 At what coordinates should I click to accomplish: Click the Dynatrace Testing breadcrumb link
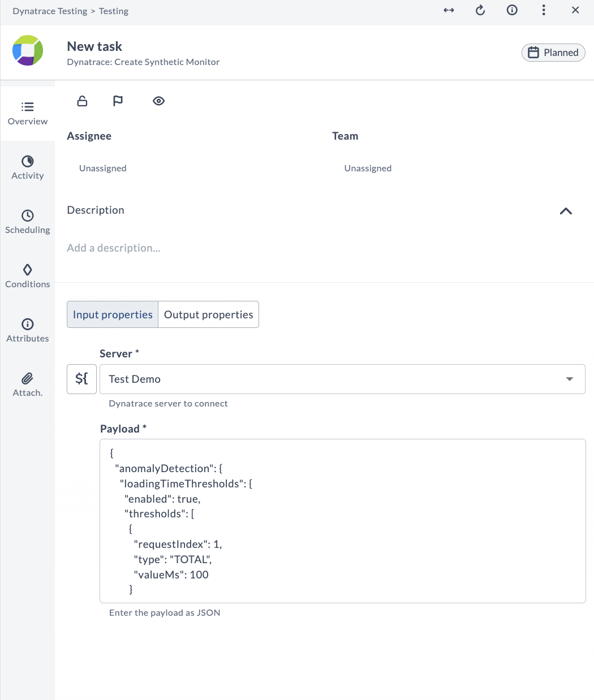tap(50, 11)
